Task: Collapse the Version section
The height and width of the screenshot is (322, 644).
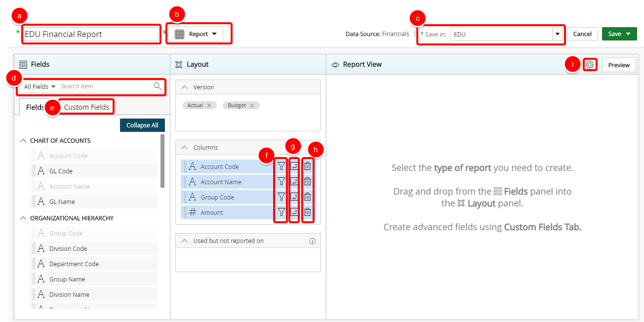Action: [x=185, y=87]
